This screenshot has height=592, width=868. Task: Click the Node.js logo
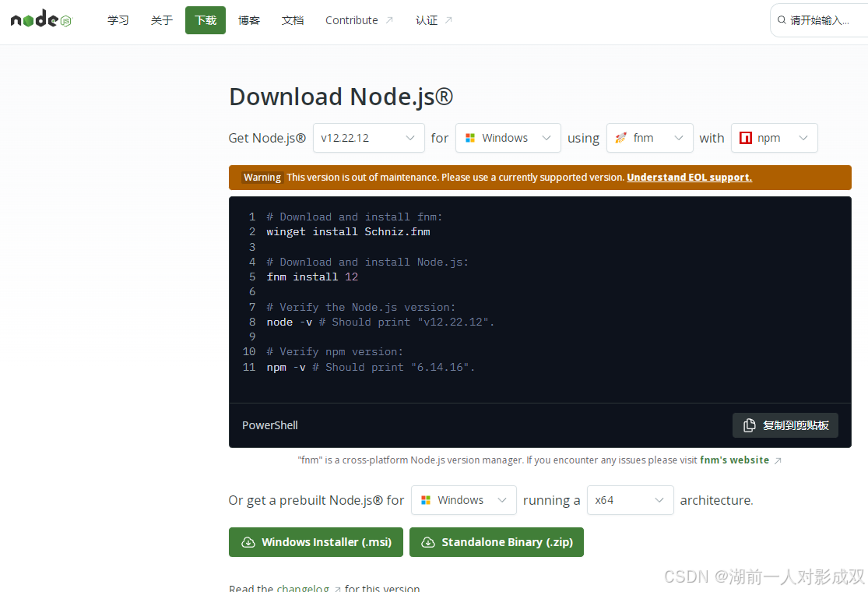41,19
